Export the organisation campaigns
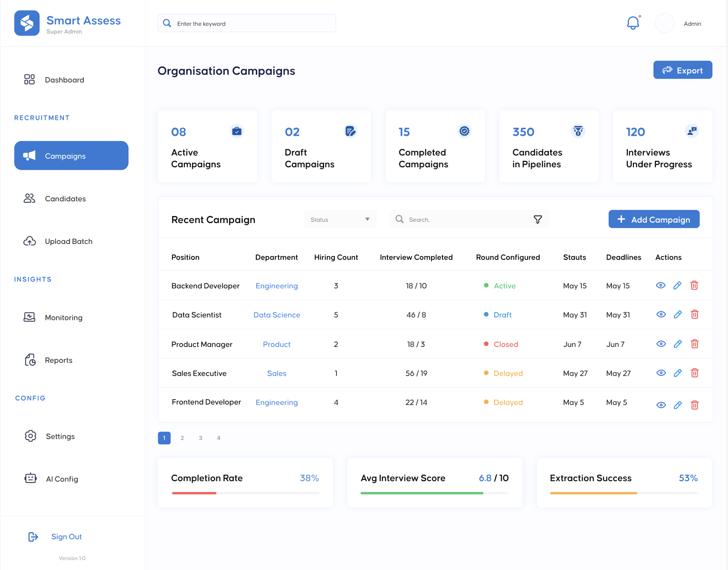This screenshot has height=570, width=728. 682,70
